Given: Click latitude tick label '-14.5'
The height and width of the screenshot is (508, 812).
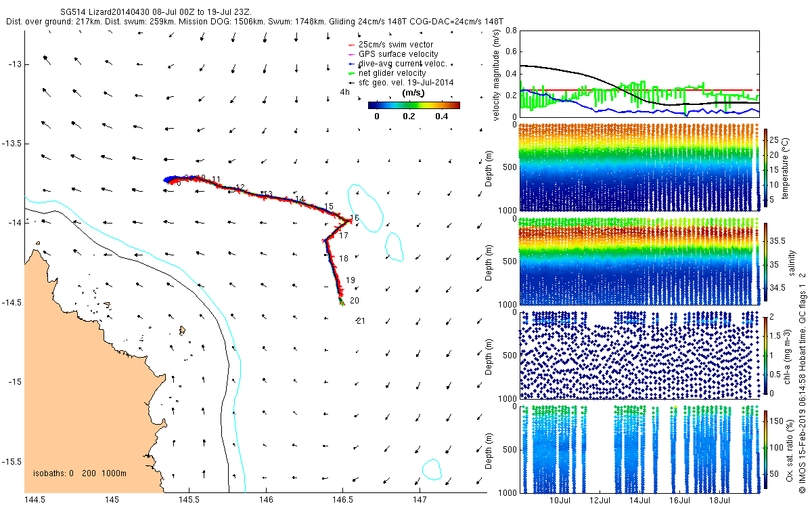Looking at the screenshot, I should [x=12, y=303].
